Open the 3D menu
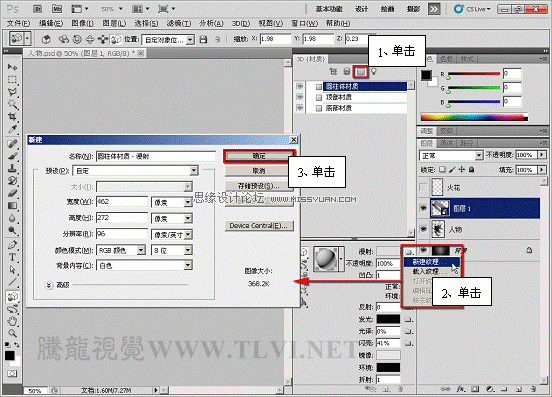 pos(240,23)
